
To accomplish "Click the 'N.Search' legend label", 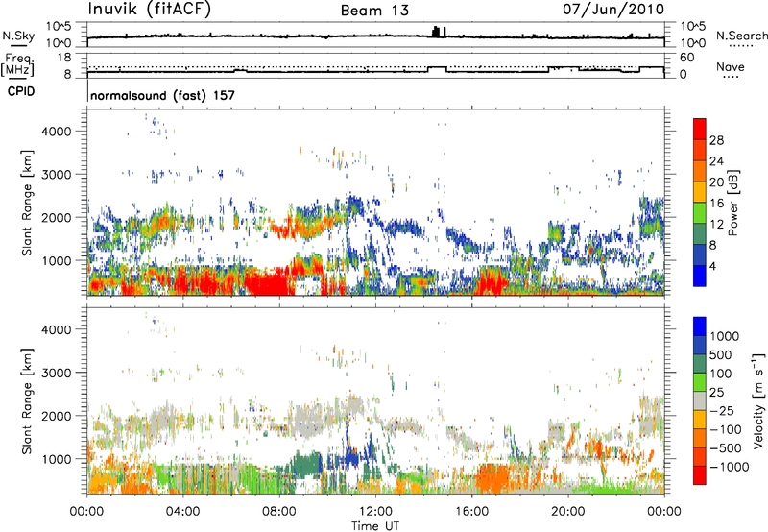I will pos(741,36).
